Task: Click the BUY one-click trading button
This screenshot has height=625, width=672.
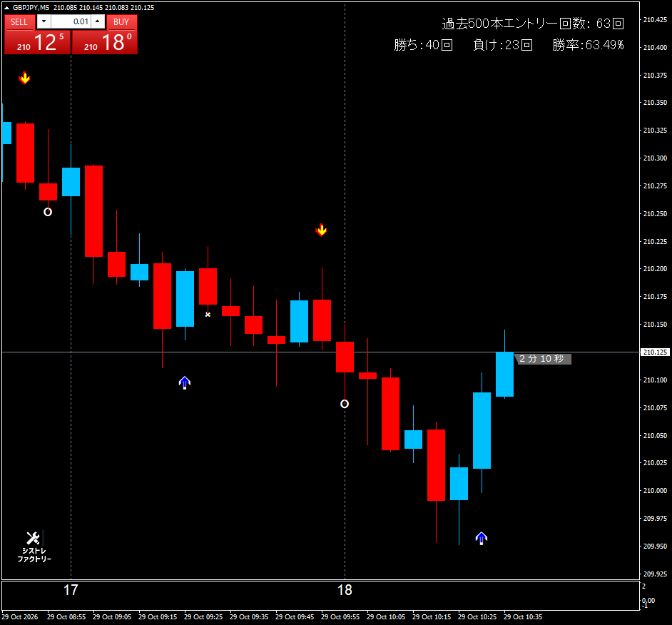Action: click(121, 22)
